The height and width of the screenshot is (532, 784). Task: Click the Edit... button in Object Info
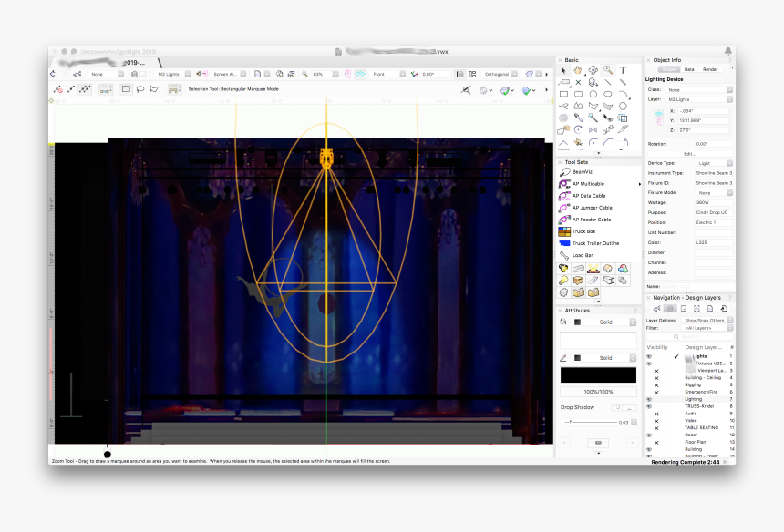click(689, 154)
